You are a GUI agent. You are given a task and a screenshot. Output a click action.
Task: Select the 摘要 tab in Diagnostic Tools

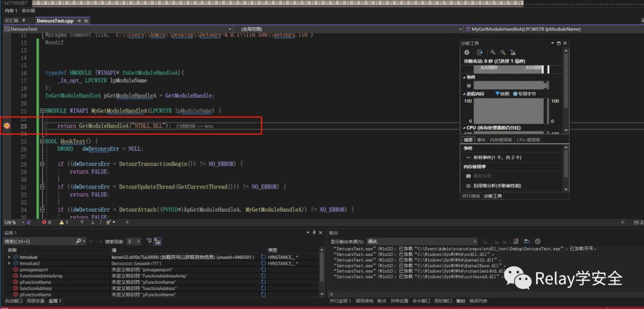tap(468, 140)
